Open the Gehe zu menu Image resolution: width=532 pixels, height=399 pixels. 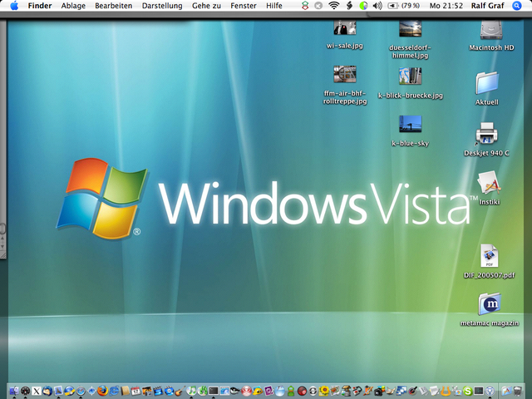click(206, 6)
